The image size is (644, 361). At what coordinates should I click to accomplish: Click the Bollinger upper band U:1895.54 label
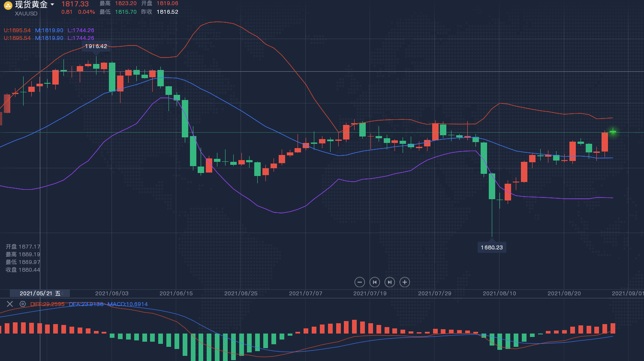coord(17,30)
